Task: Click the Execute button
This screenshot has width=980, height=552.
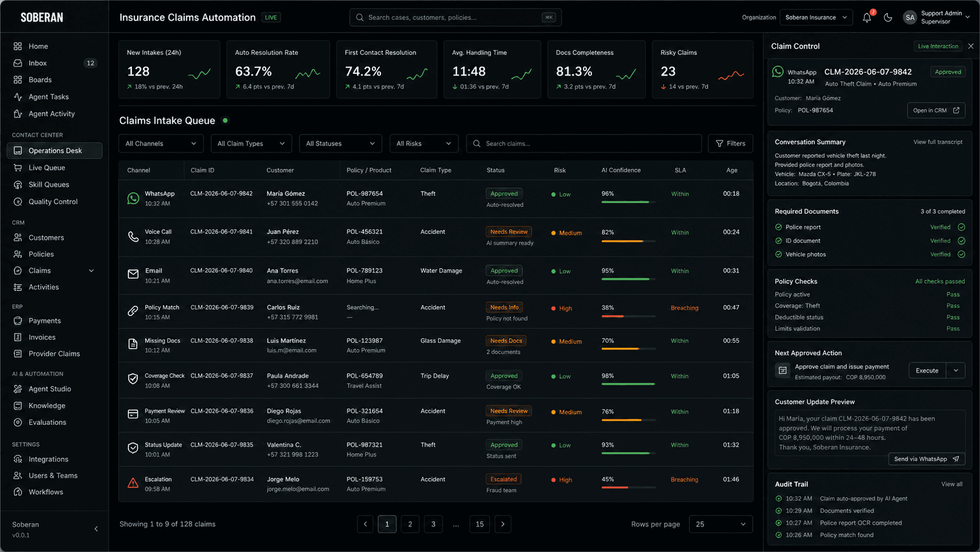Action: click(x=927, y=371)
